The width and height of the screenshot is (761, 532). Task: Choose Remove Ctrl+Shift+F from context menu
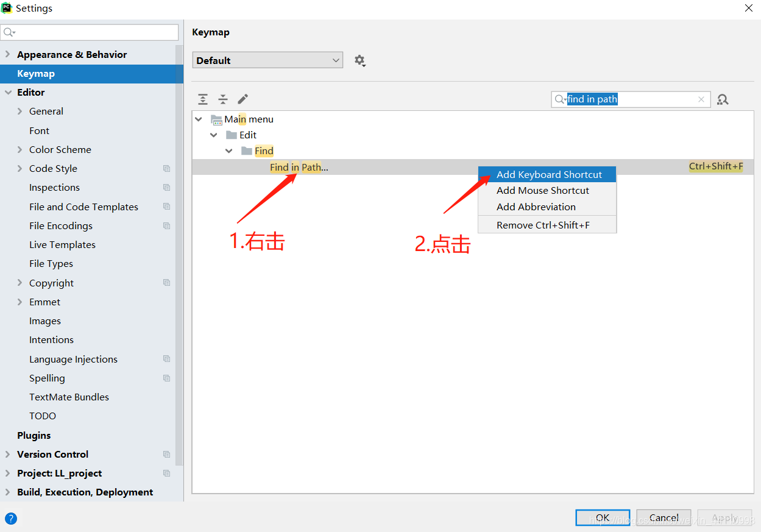pyautogui.click(x=547, y=225)
